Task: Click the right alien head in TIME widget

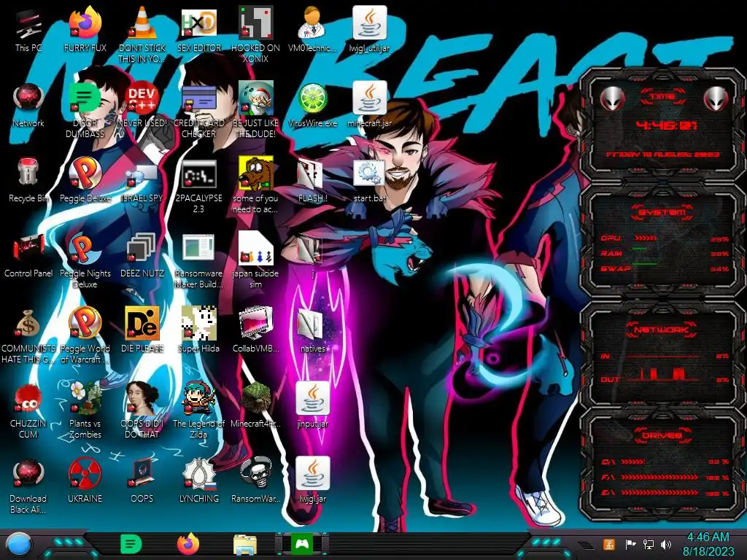Action: point(716,98)
